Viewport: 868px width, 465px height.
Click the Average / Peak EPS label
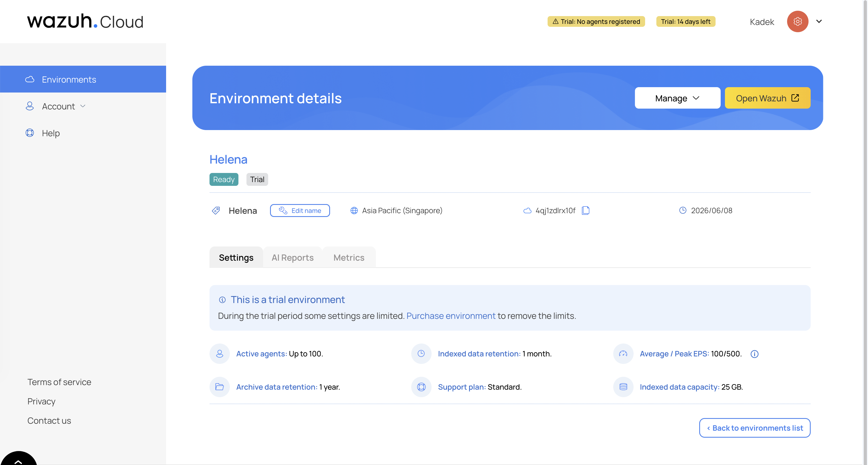tap(674, 353)
